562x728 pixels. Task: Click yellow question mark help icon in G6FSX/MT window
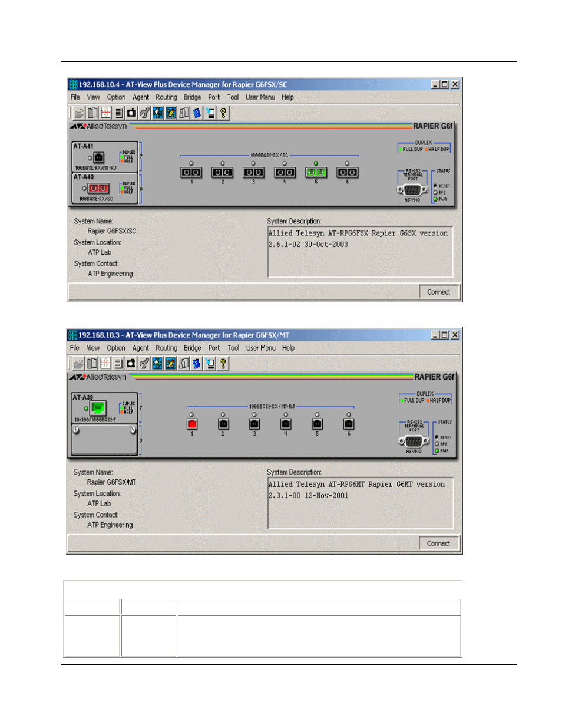pos(223,364)
